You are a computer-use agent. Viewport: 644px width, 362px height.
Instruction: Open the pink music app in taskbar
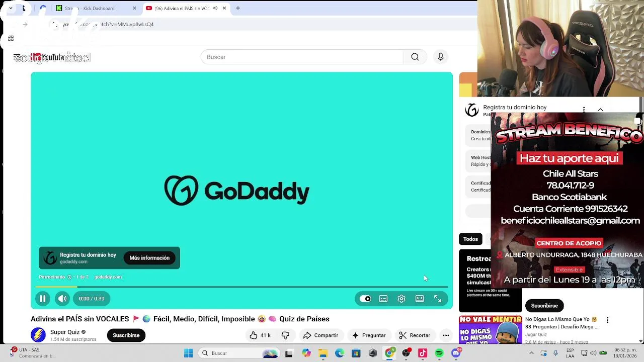pyautogui.click(x=423, y=353)
